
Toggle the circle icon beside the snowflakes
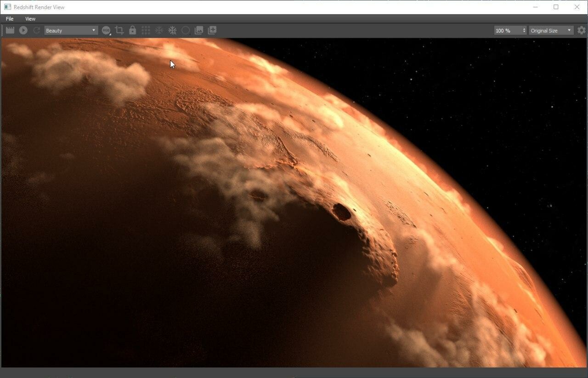pos(186,30)
